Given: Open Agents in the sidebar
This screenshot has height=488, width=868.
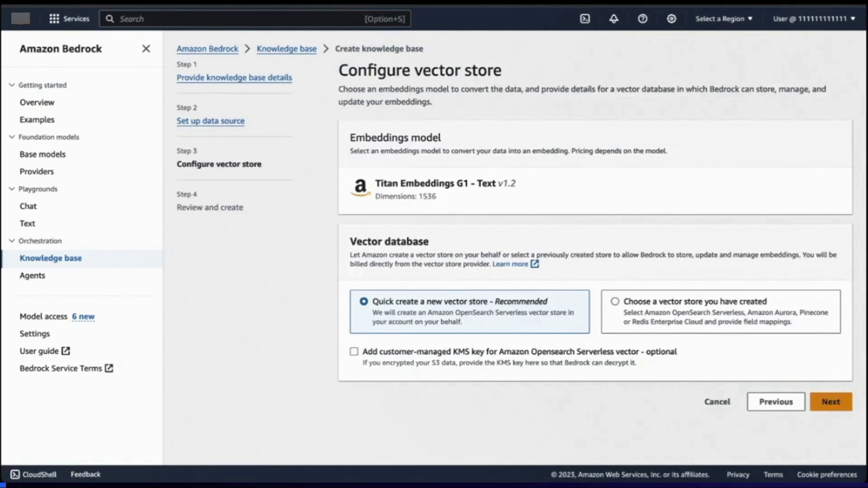Looking at the screenshot, I should click(32, 276).
